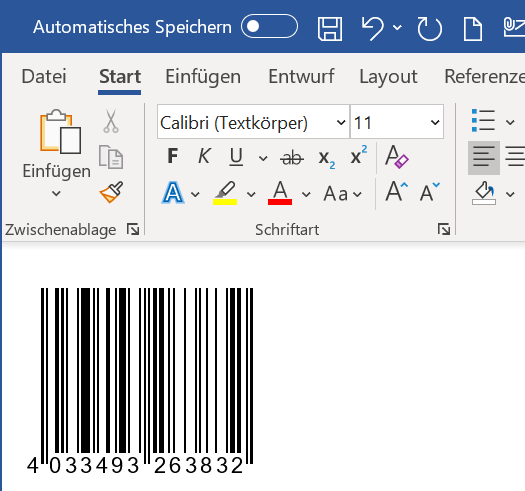Open the Datei tab

click(x=44, y=76)
